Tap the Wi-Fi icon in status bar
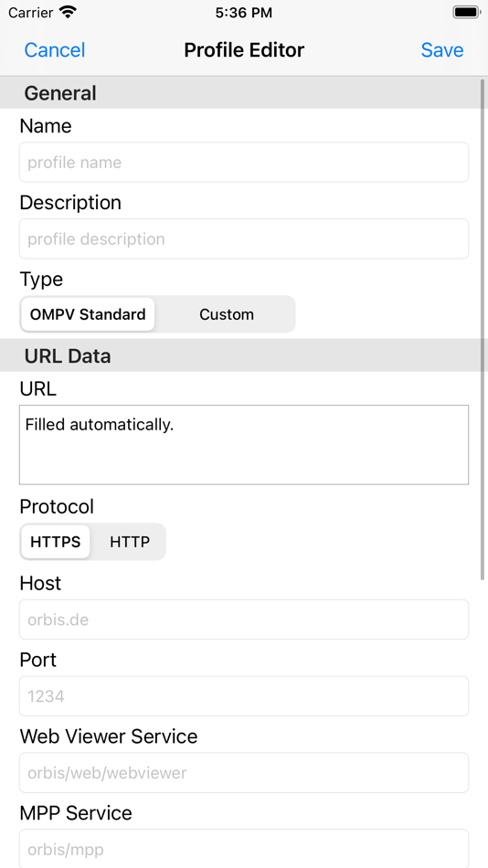This screenshot has height=868, width=488. [x=69, y=12]
